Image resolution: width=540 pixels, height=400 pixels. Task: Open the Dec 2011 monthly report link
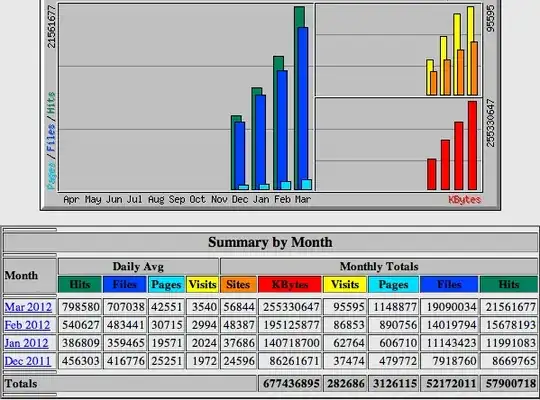28,361
